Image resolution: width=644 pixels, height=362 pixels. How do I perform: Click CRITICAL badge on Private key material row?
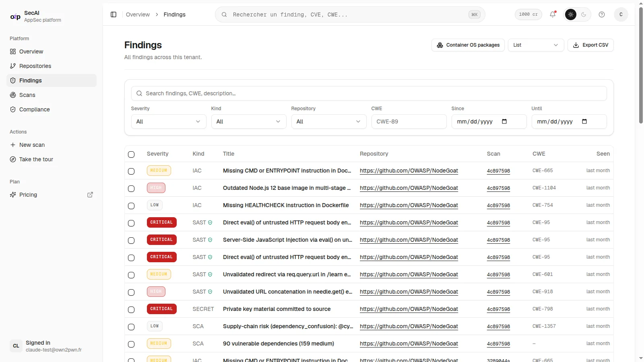click(161, 309)
